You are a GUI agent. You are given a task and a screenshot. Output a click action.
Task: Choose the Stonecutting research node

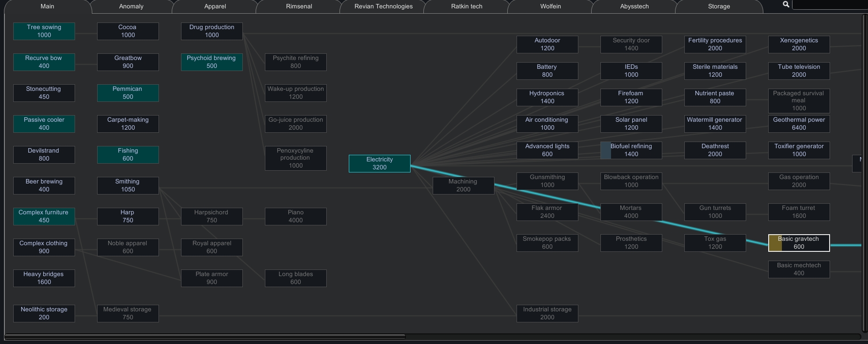44,93
